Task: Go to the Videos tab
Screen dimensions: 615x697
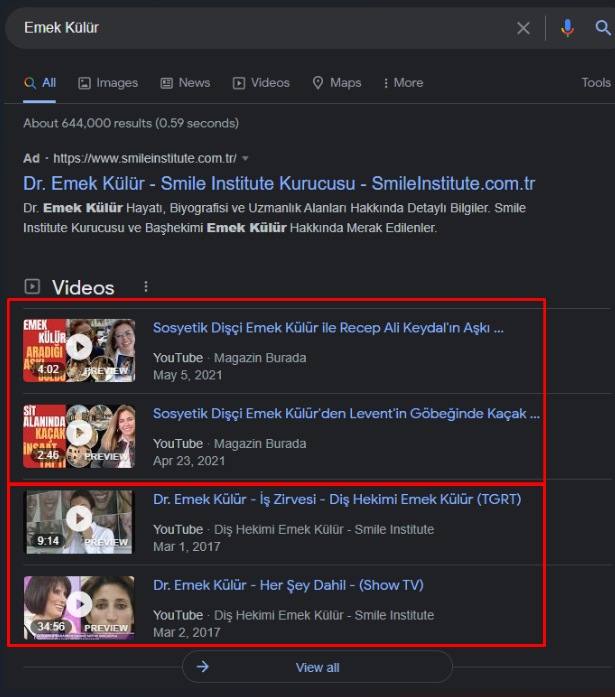Action: [261, 83]
